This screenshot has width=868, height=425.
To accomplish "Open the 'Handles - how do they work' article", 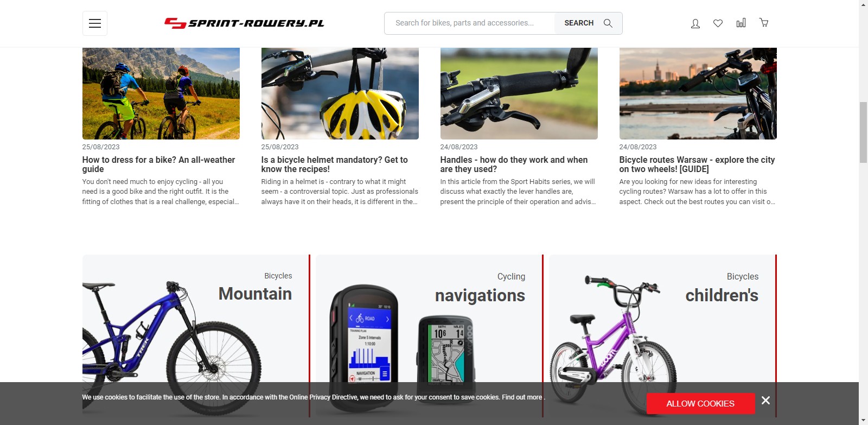I will pyautogui.click(x=514, y=164).
